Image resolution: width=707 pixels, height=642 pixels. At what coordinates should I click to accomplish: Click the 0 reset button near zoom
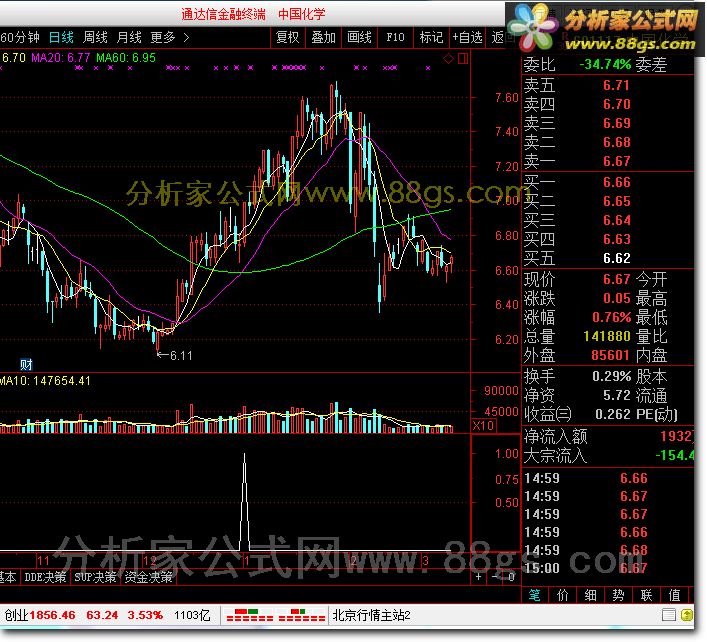coord(511,576)
